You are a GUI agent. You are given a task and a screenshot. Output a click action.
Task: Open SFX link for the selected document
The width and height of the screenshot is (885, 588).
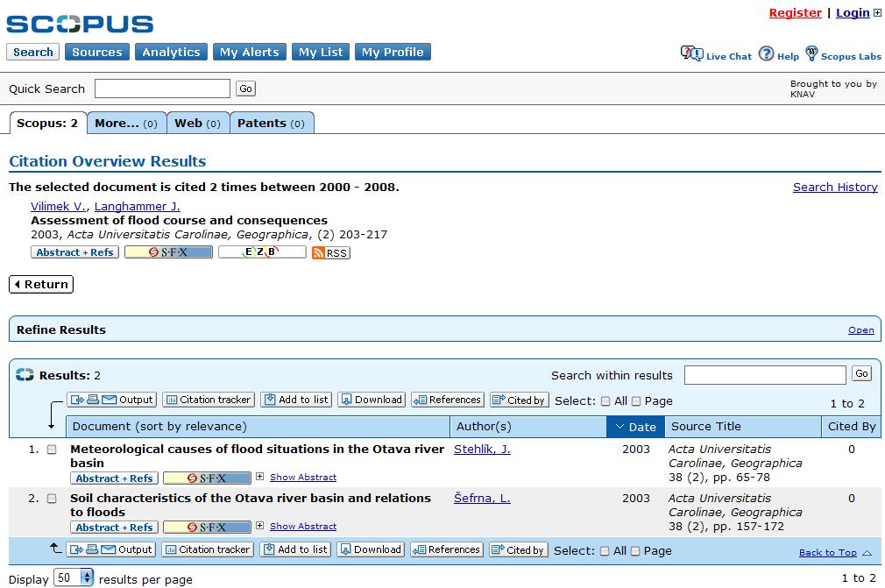[169, 252]
